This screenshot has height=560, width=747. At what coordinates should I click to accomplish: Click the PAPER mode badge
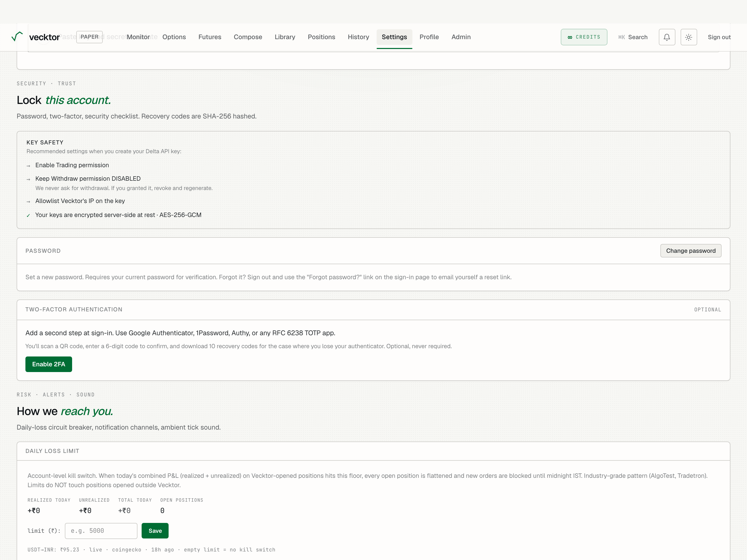pos(89,37)
